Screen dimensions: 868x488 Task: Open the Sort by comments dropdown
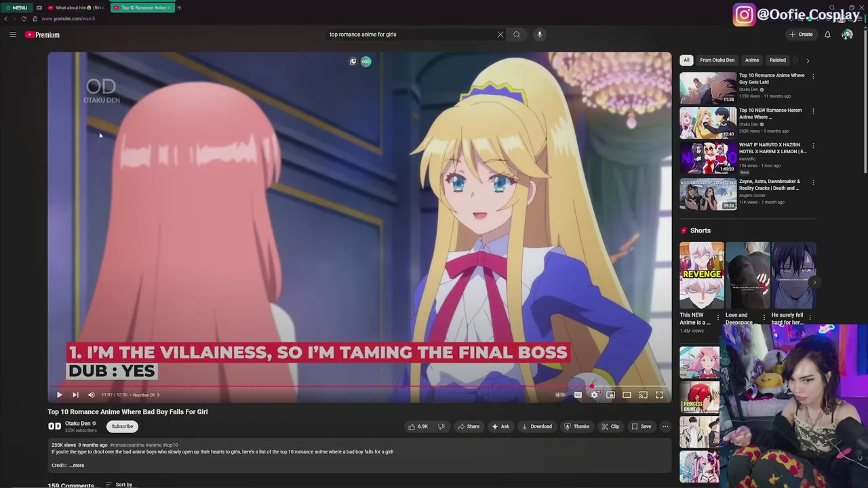tap(119, 485)
